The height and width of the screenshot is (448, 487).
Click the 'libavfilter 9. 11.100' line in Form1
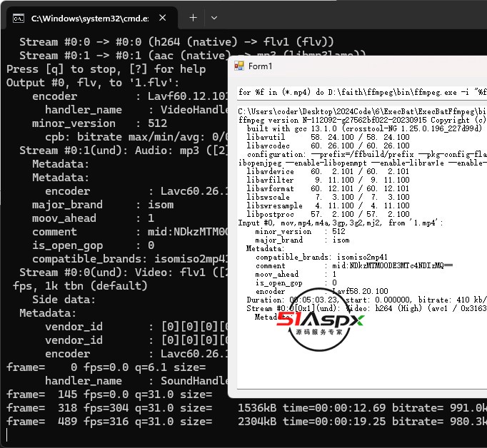328,180
